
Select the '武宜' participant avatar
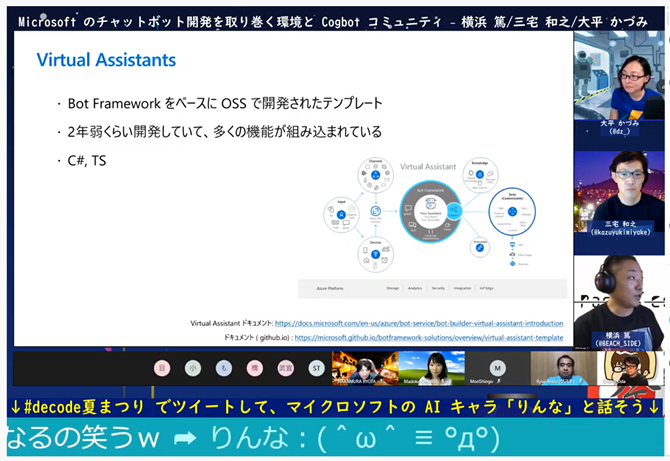(x=285, y=368)
